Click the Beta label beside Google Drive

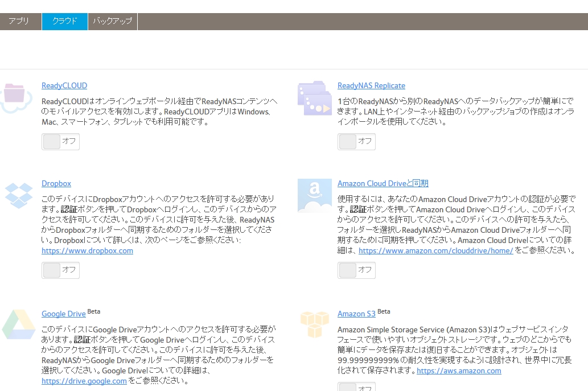point(94,311)
